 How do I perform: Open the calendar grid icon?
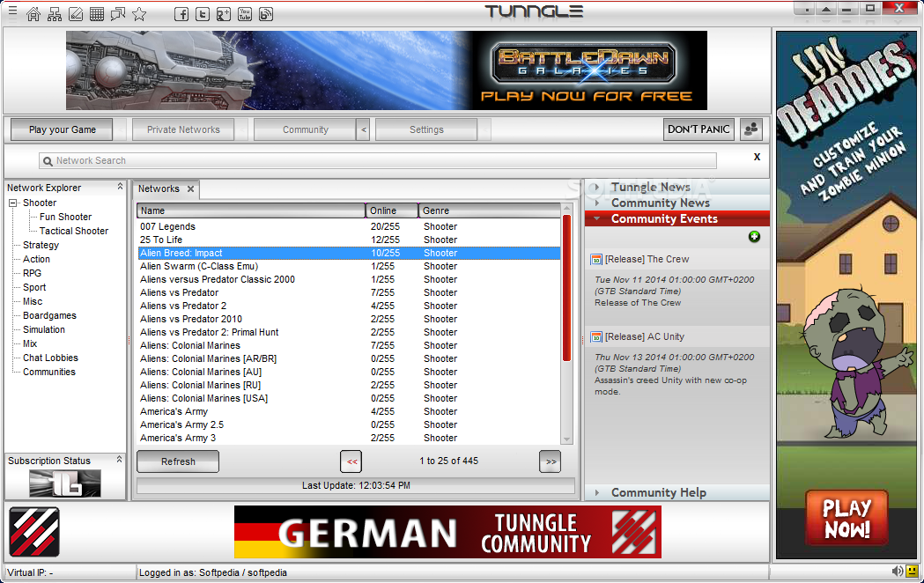[97, 14]
